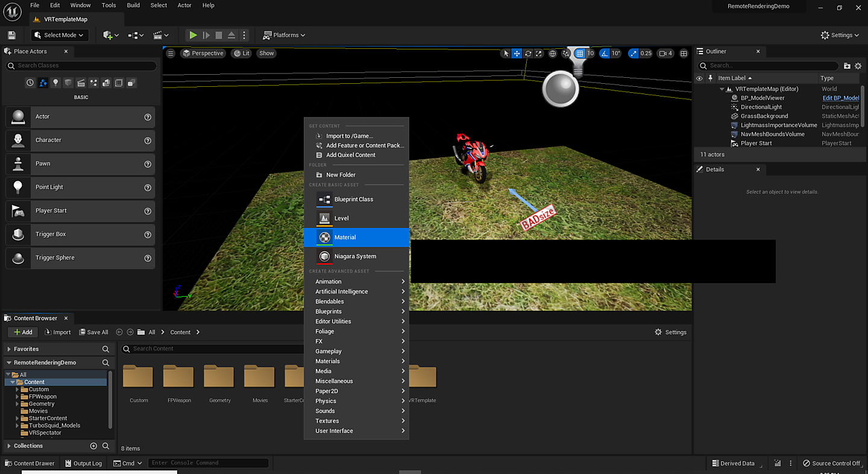The height and width of the screenshot is (474, 868).
Task: Open the Movies folder thumbnail in Content Browser
Action: pos(259,376)
